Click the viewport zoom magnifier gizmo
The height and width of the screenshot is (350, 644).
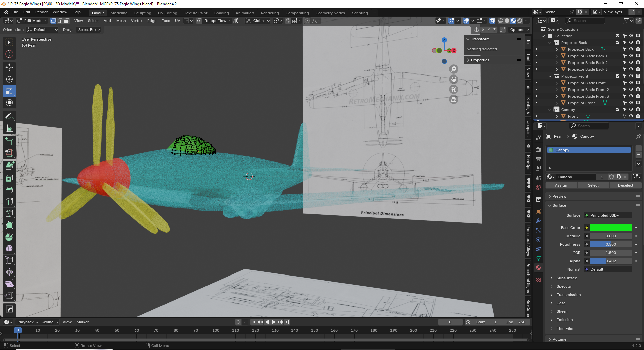(454, 69)
